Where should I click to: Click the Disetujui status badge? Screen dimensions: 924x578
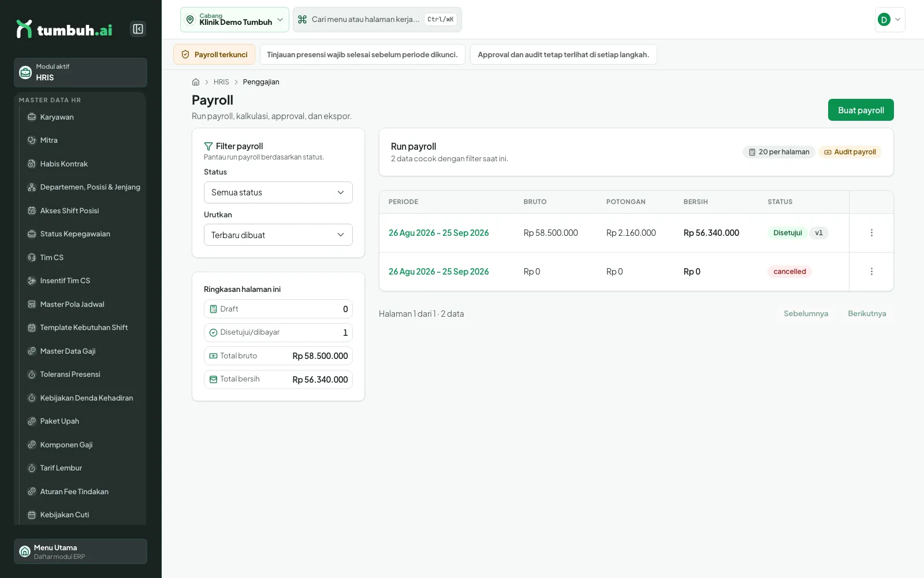[x=787, y=233]
